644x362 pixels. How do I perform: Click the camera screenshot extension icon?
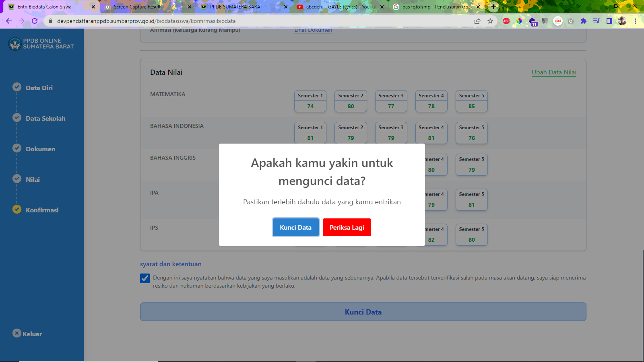[x=571, y=21]
